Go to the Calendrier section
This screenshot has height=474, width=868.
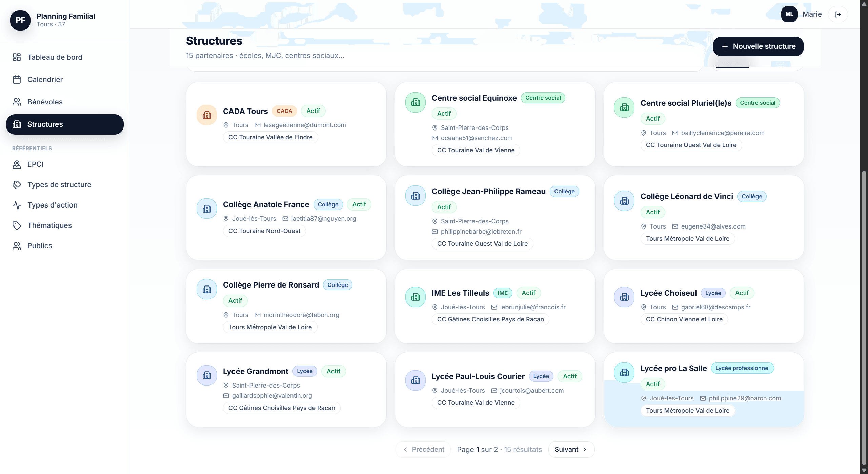65,79
